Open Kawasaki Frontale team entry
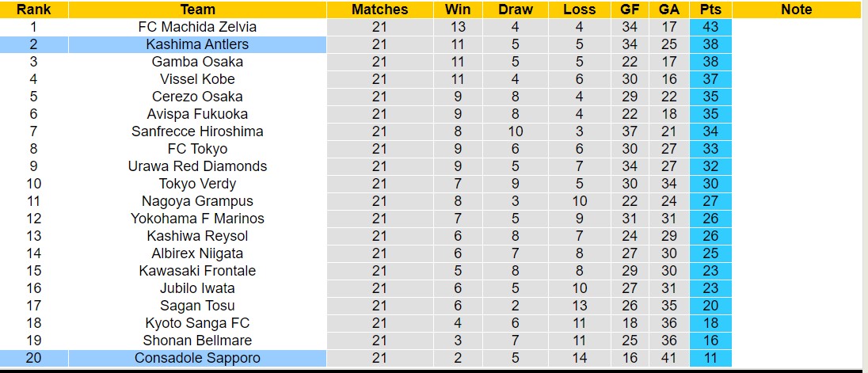The image size is (868, 373). pos(197,271)
